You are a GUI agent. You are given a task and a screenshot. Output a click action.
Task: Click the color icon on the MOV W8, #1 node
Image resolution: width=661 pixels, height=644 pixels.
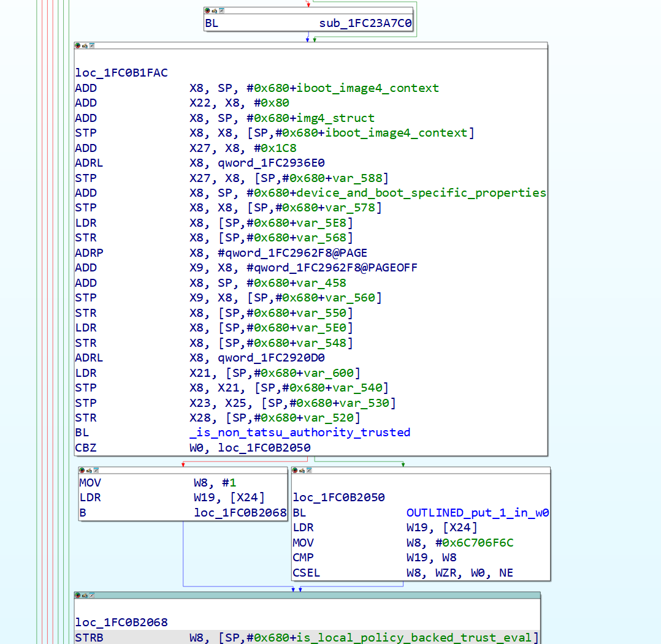tap(82, 471)
